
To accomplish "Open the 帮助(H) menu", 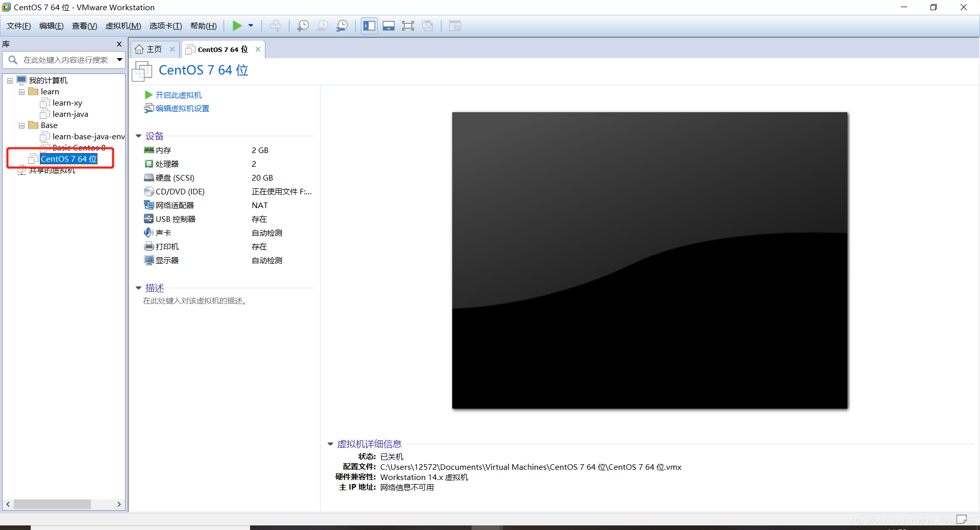I will (x=204, y=26).
